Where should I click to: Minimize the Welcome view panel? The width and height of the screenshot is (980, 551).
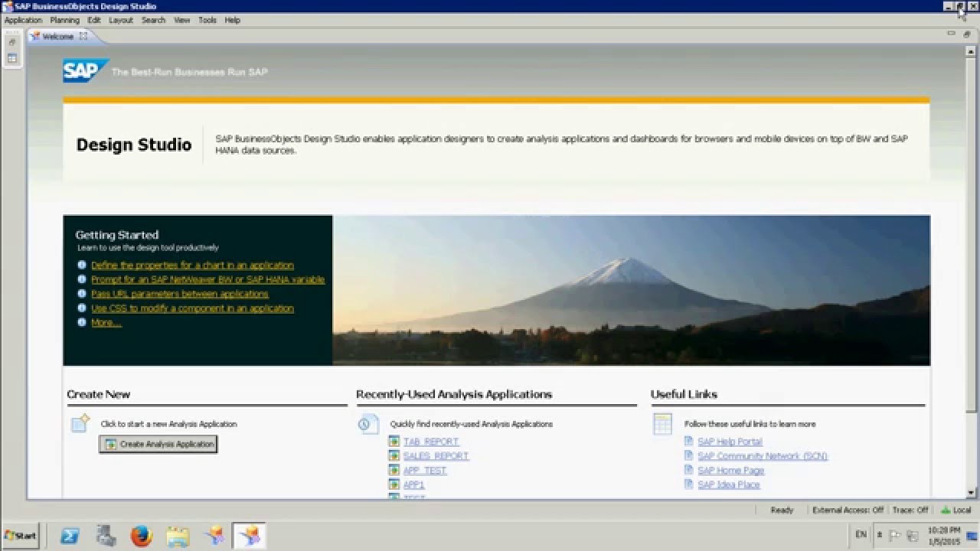click(951, 34)
